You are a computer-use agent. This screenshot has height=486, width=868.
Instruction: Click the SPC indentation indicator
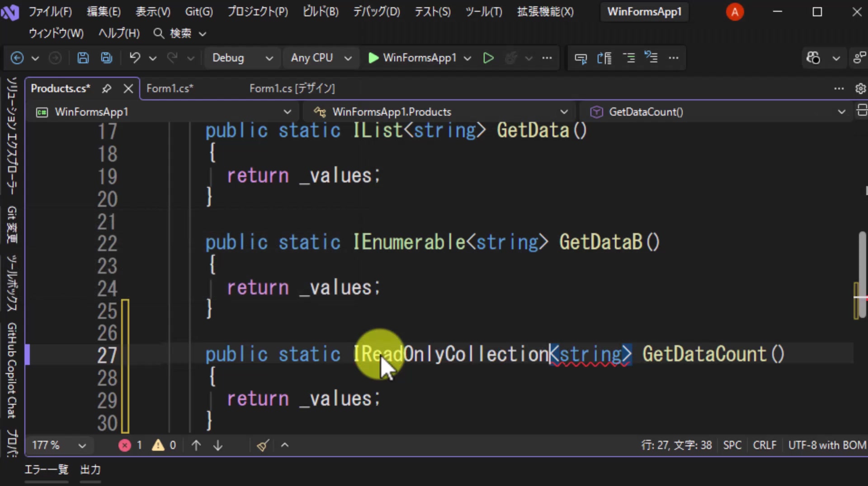[732, 445]
